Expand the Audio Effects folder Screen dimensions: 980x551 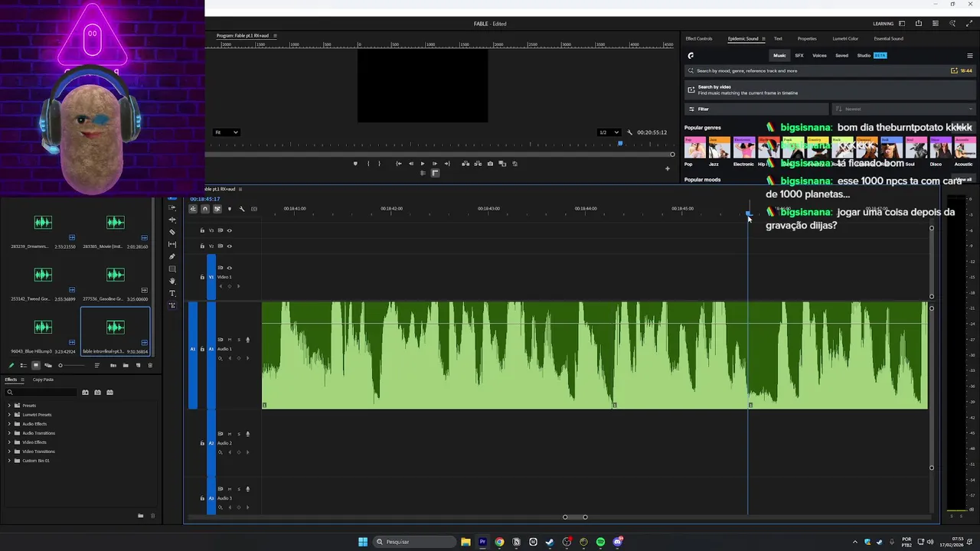coord(9,424)
